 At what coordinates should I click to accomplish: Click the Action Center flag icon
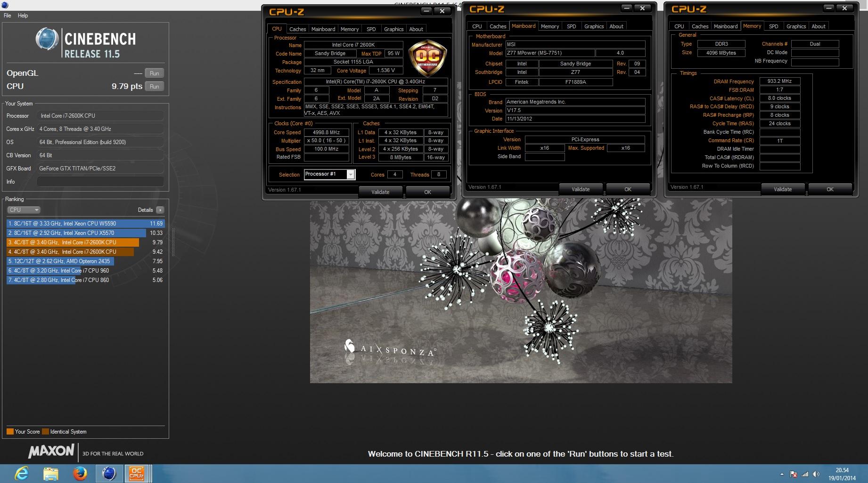pos(794,474)
